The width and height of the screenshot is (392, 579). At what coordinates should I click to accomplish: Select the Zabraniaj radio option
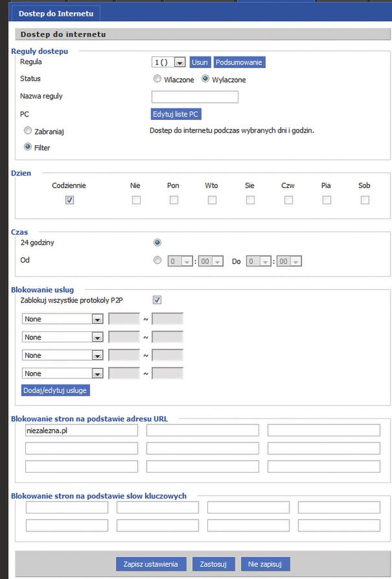pyautogui.click(x=28, y=131)
